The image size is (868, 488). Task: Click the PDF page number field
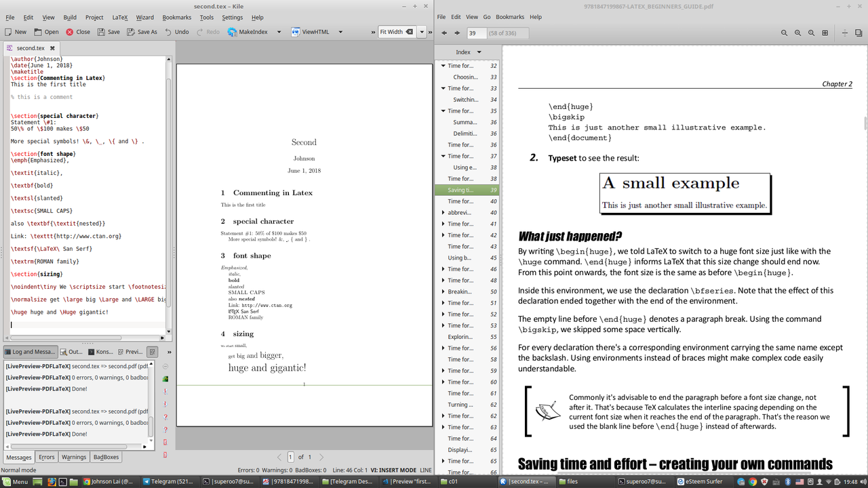tap(477, 33)
